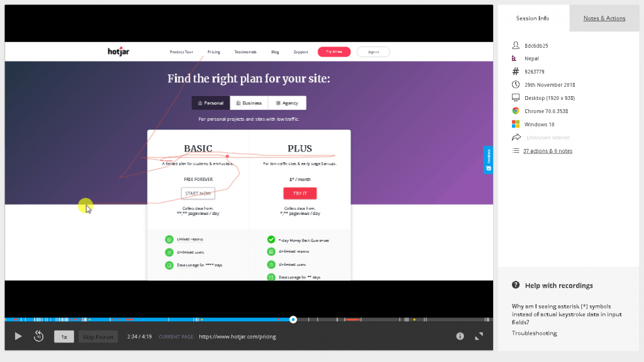The width and height of the screenshot is (644, 362).
Task: Change the 1x playback speed
Action: point(64,337)
